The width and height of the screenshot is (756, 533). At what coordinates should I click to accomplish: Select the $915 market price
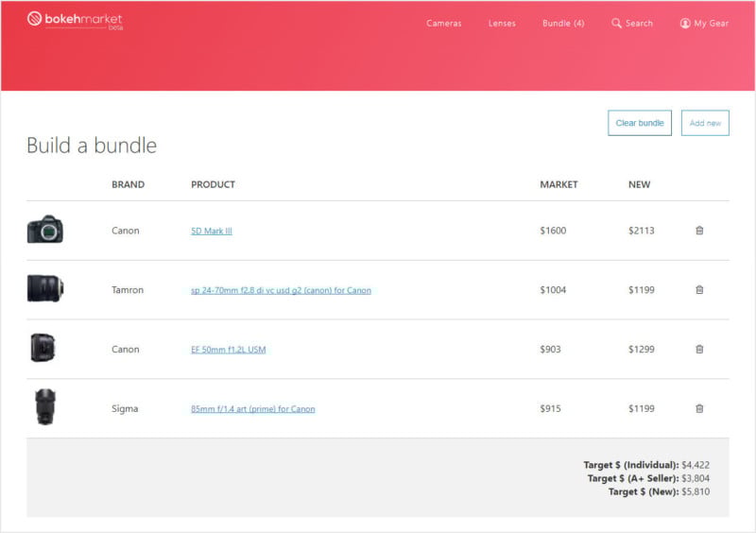[x=550, y=408]
